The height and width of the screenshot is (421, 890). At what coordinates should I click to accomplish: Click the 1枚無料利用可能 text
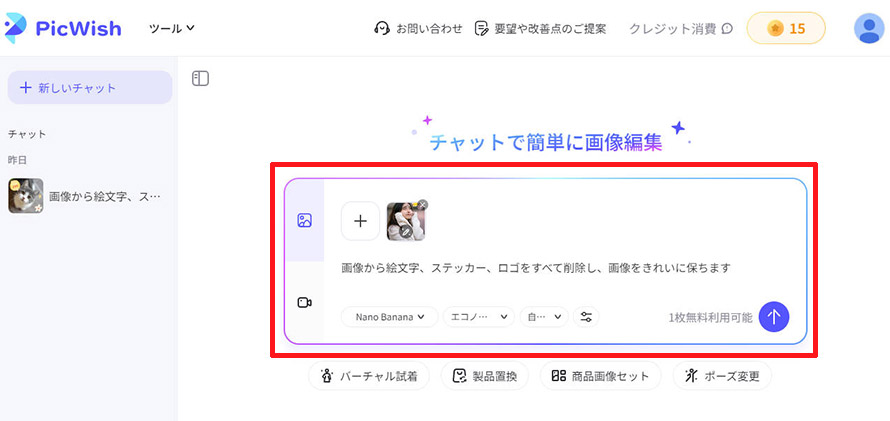point(710,318)
